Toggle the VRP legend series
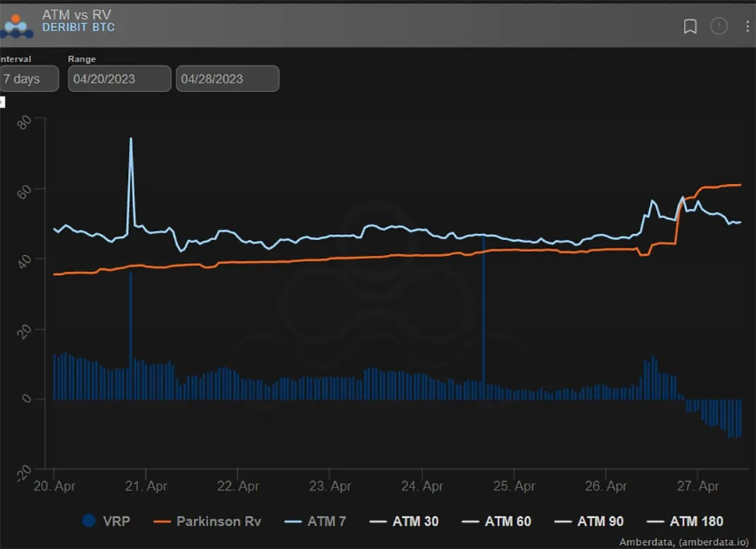756x549 pixels. pyautogui.click(x=106, y=521)
